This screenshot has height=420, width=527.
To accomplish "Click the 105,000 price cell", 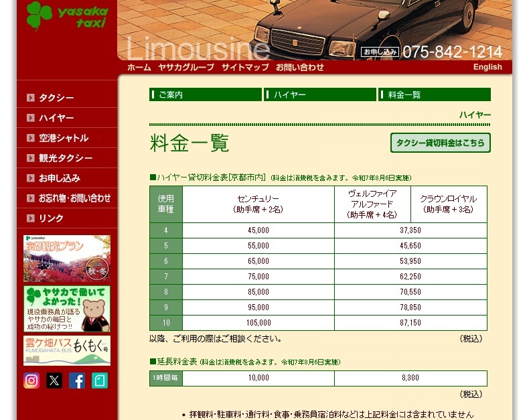I will pyautogui.click(x=258, y=323).
